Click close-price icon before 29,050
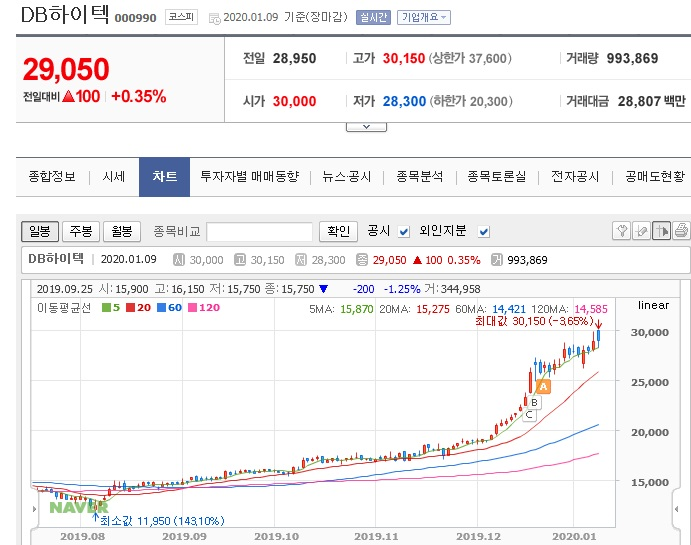The height and width of the screenshot is (545, 691). click(362, 260)
